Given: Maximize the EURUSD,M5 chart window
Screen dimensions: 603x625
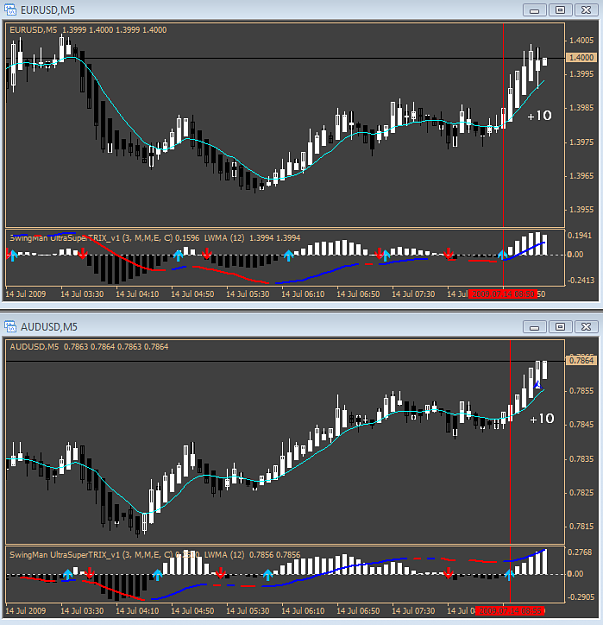Looking at the screenshot, I should pos(560,10).
